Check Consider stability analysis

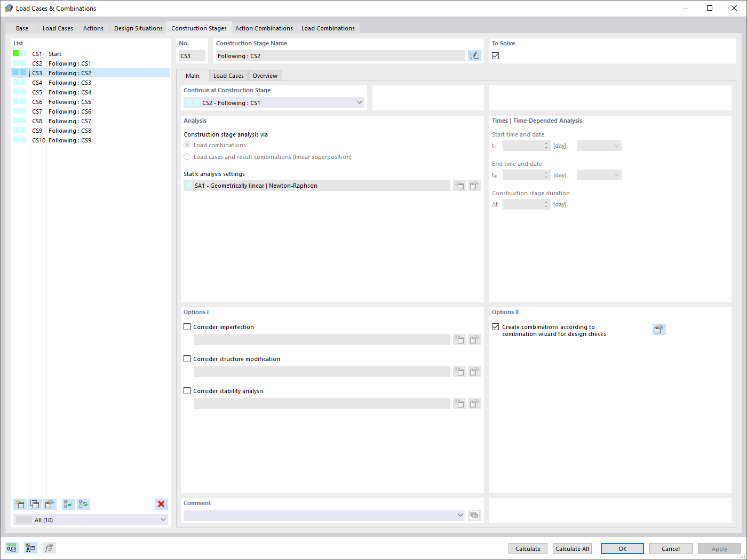pos(187,390)
